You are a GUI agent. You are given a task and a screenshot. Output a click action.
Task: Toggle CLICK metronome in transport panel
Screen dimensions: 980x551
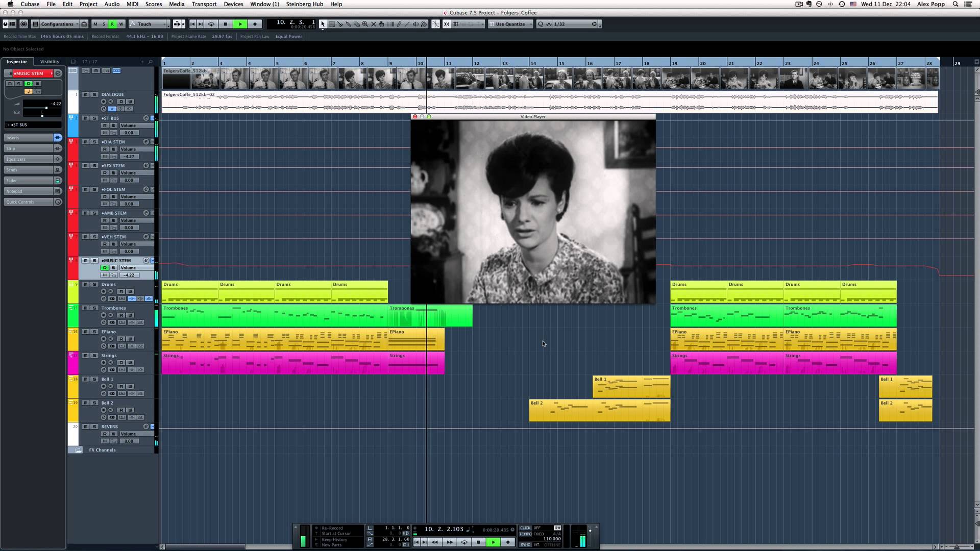point(525,528)
